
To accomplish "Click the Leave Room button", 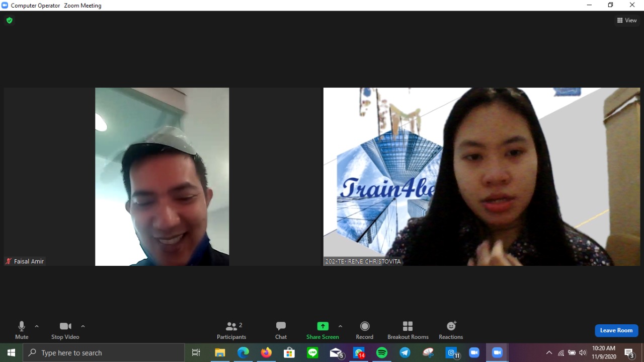I will tap(616, 330).
